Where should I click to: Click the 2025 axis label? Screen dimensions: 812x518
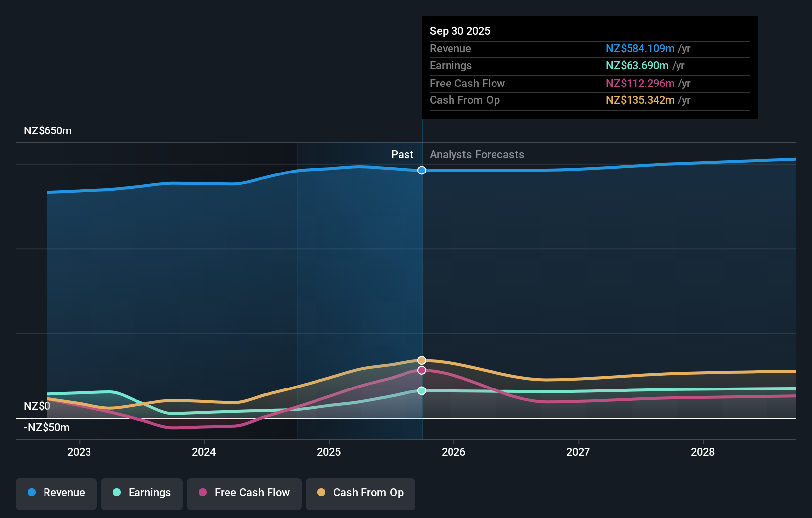click(329, 452)
